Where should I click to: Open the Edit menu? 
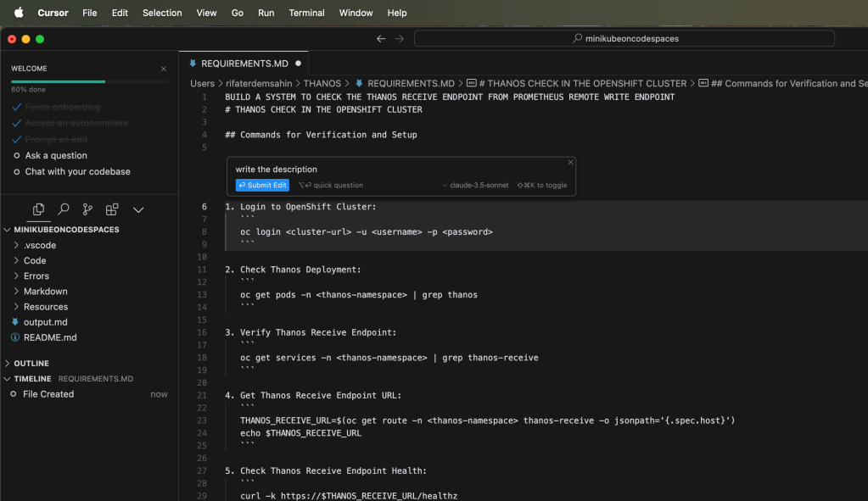point(120,13)
